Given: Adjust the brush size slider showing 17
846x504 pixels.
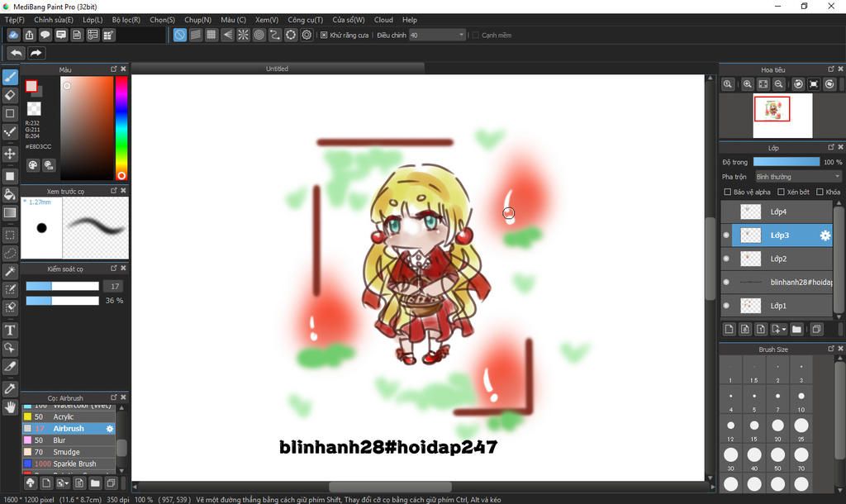Looking at the screenshot, I should tap(63, 286).
